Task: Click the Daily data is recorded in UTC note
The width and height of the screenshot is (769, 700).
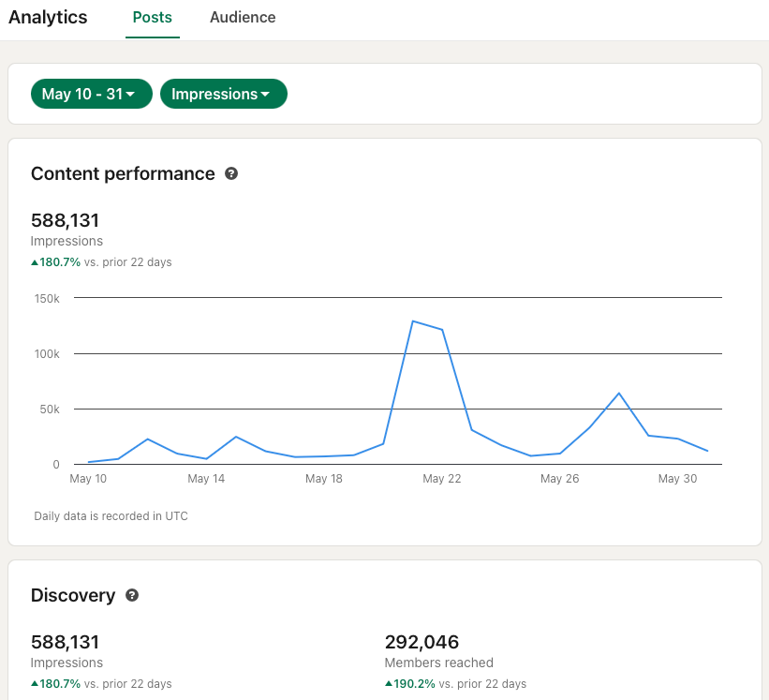Action: 111,516
